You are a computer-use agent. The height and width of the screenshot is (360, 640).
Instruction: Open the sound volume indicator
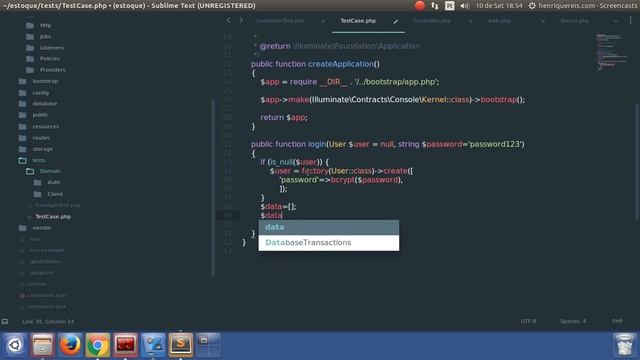pos(464,6)
